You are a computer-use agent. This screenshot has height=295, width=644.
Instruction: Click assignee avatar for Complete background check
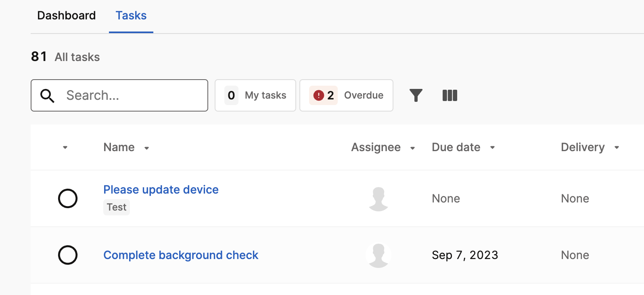tap(378, 255)
